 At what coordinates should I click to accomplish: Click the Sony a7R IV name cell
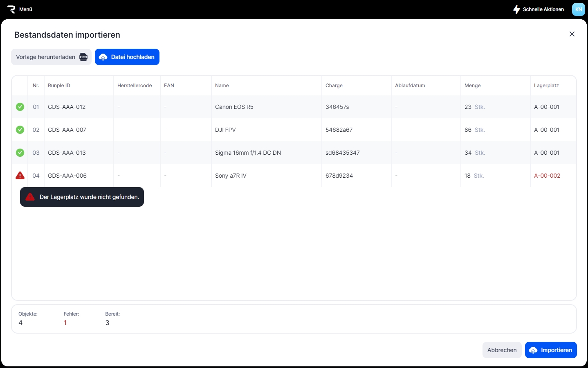(x=231, y=176)
